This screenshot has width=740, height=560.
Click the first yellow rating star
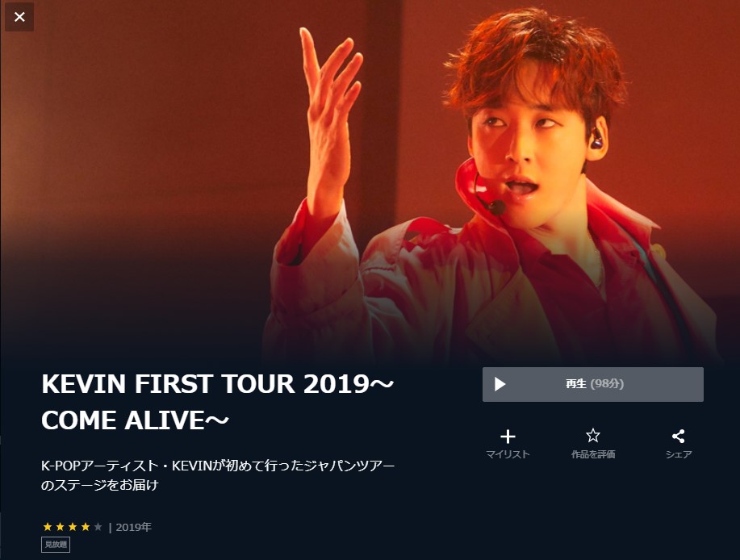(x=48, y=526)
